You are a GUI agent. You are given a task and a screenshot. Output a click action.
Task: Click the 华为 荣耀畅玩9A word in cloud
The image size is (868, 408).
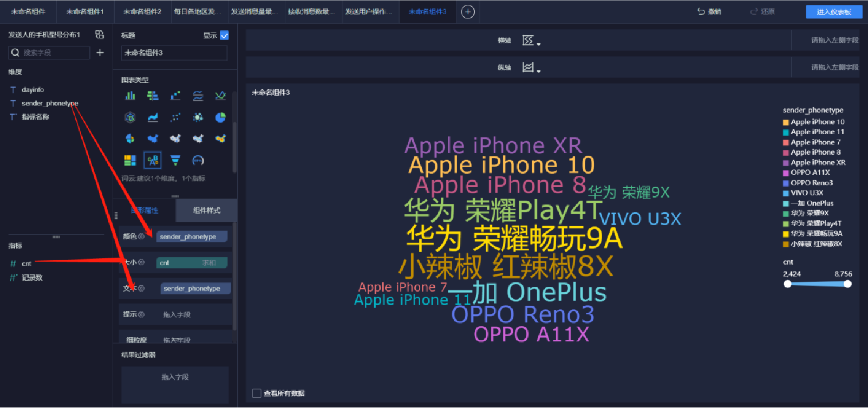click(514, 239)
